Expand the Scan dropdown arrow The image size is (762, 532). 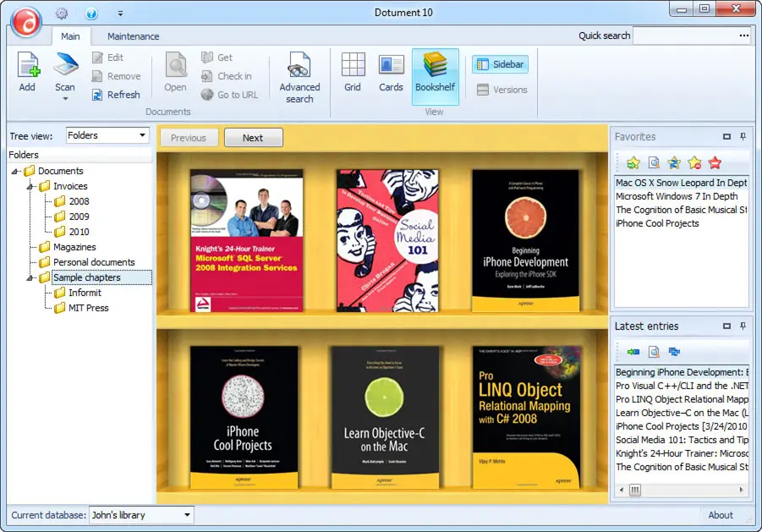tap(65, 99)
